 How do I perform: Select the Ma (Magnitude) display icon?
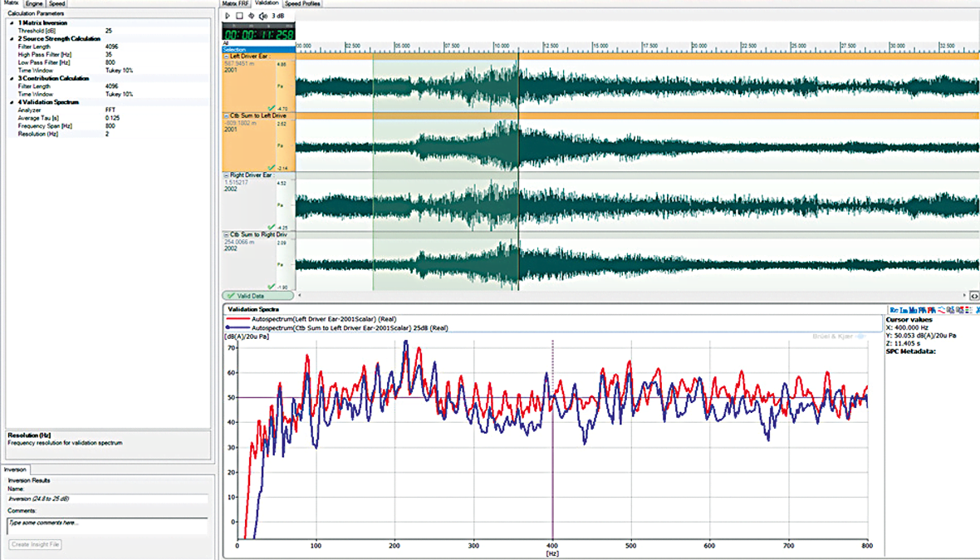(914, 310)
